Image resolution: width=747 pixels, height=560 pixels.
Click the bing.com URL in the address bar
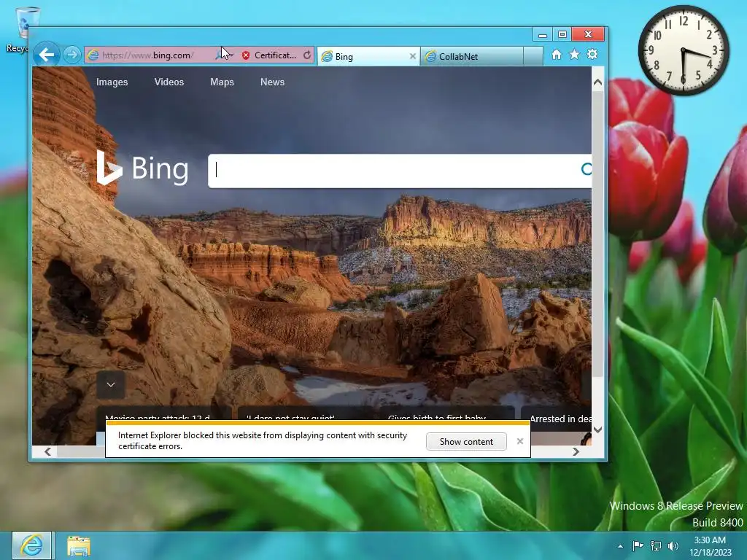click(x=147, y=55)
